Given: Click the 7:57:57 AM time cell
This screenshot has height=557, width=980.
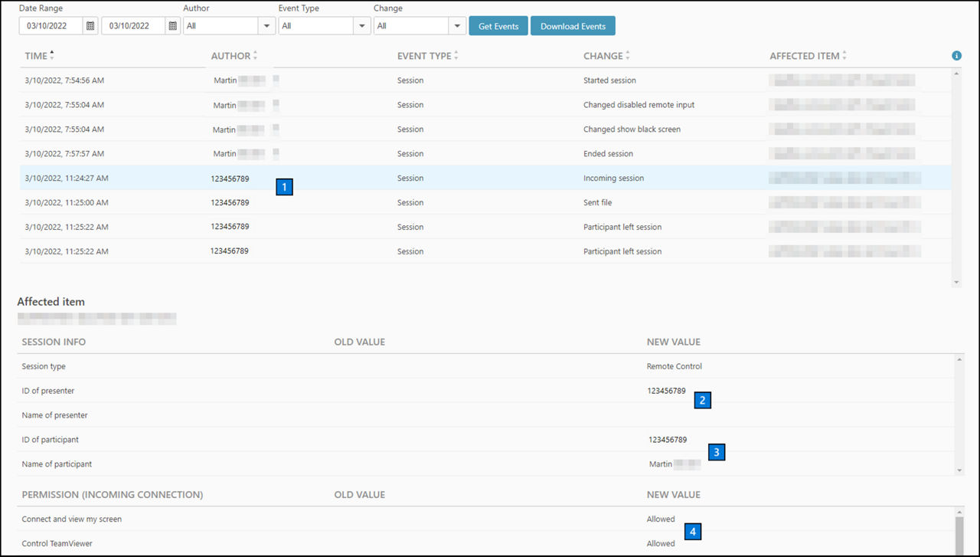Looking at the screenshot, I should (x=64, y=154).
